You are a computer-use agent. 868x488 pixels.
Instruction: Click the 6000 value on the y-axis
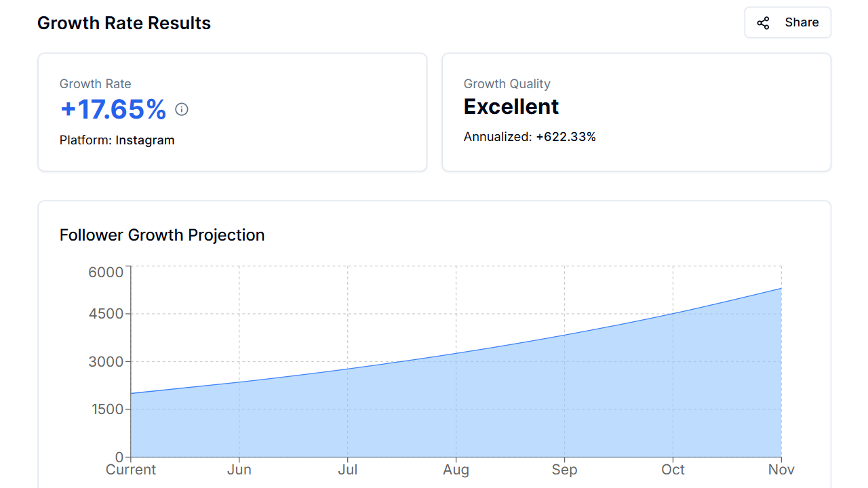tap(105, 271)
